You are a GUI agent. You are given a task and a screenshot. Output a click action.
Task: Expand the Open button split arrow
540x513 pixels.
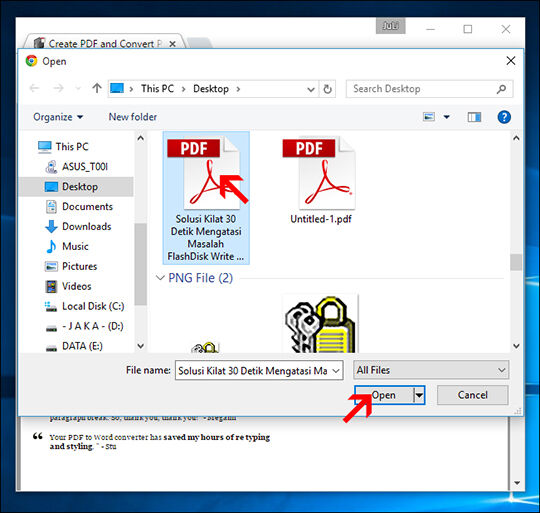pyautogui.click(x=419, y=395)
